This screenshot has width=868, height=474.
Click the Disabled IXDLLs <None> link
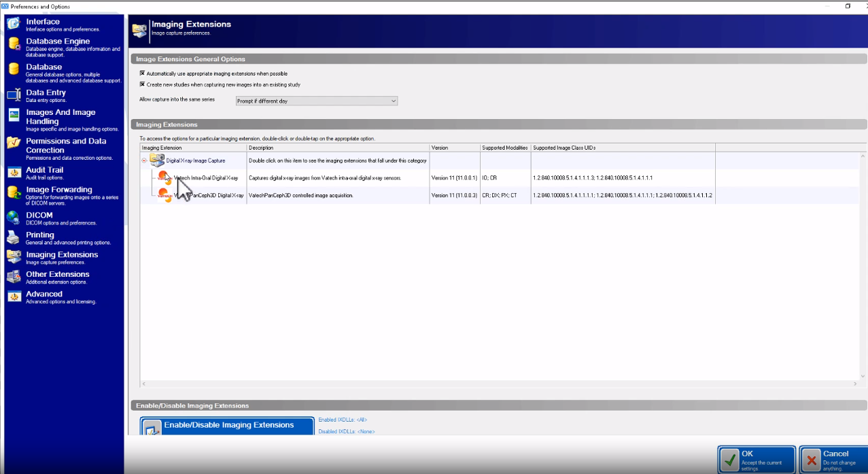(x=347, y=431)
